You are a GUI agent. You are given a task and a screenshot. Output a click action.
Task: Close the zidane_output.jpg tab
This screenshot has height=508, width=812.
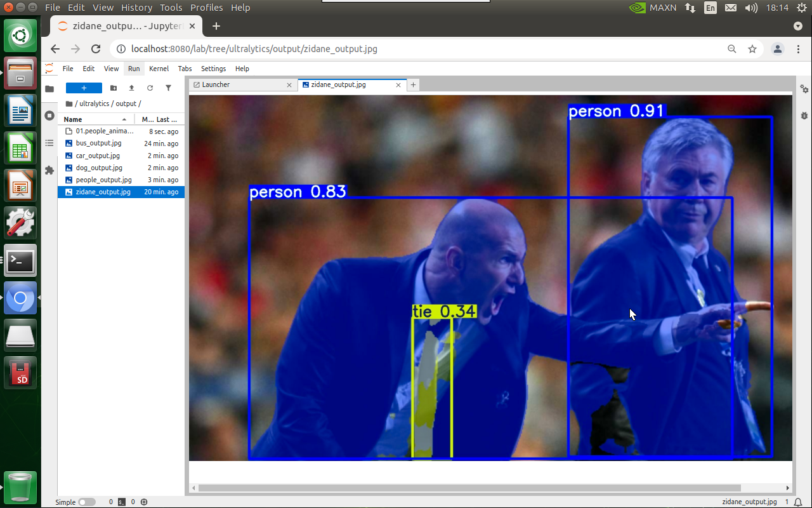click(399, 85)
